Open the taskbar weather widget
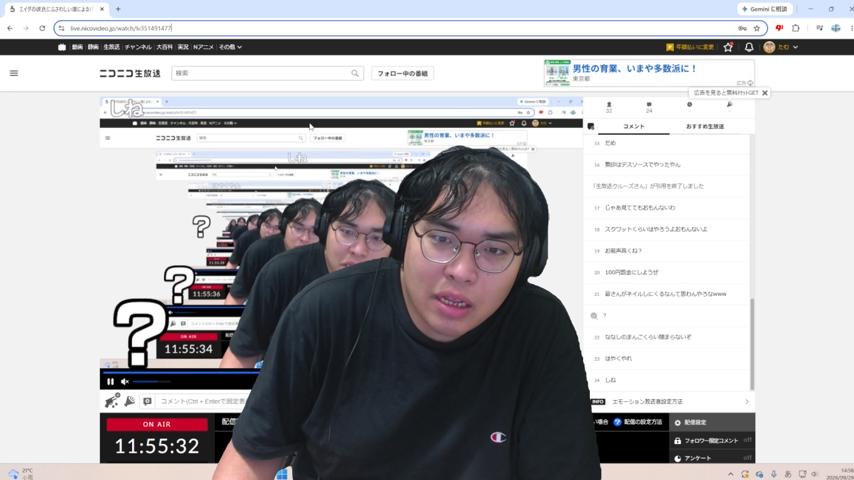This screenshot has width=854, height=480. 21,473
